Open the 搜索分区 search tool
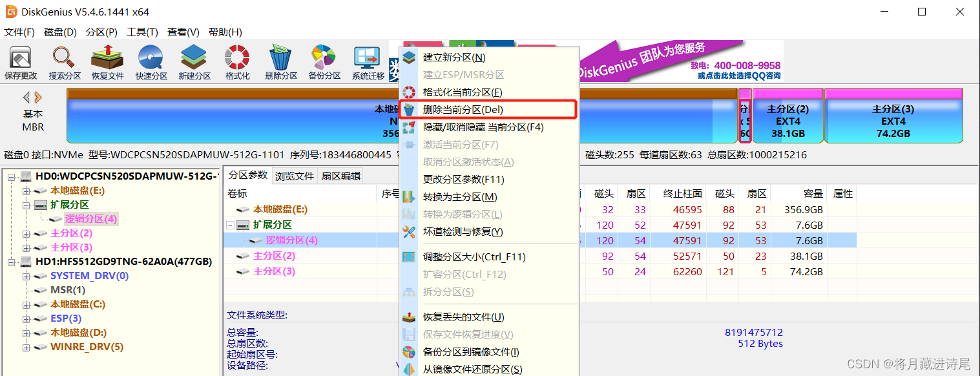Viewport: 980px width, 376px height. pyautogui.click(x=65, y=63)
